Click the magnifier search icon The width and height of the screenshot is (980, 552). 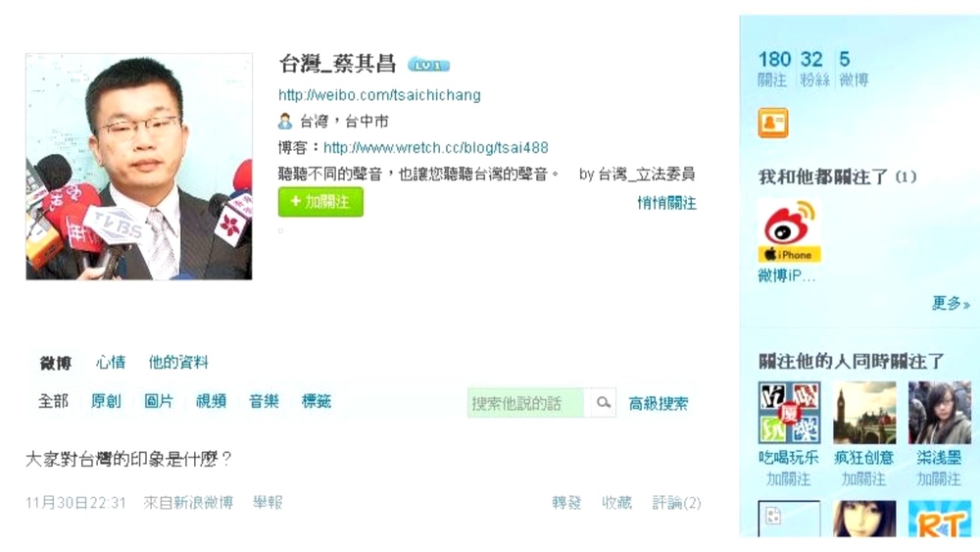[x=603, y=403]
